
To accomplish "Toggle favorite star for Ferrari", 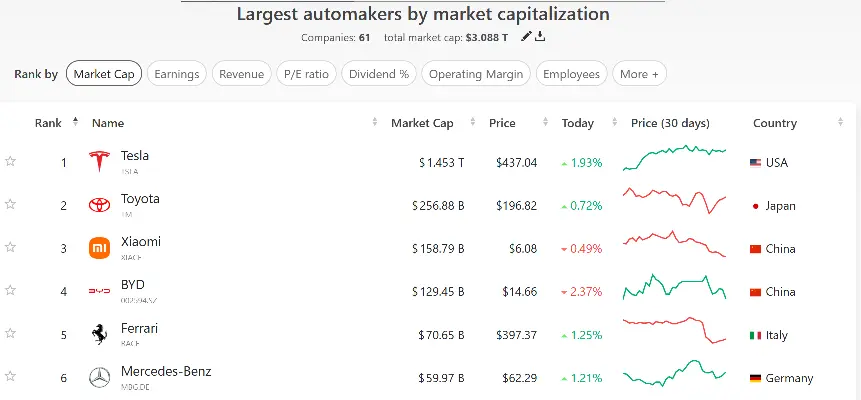I will (x=11, y=333).
